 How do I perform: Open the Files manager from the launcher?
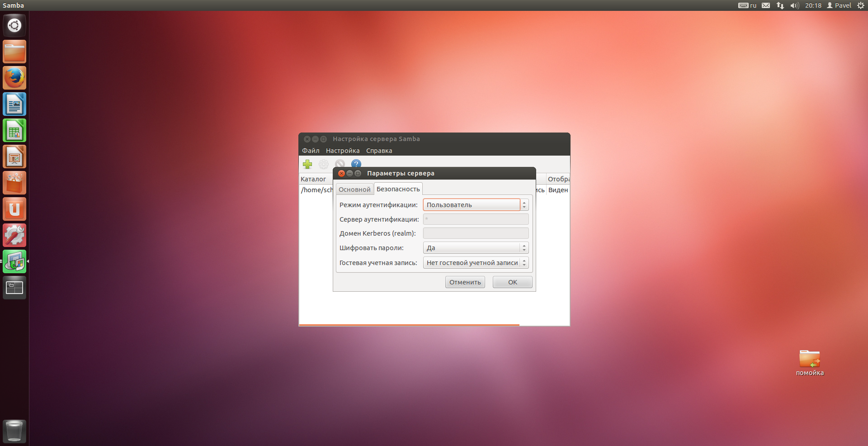point(14,52)
